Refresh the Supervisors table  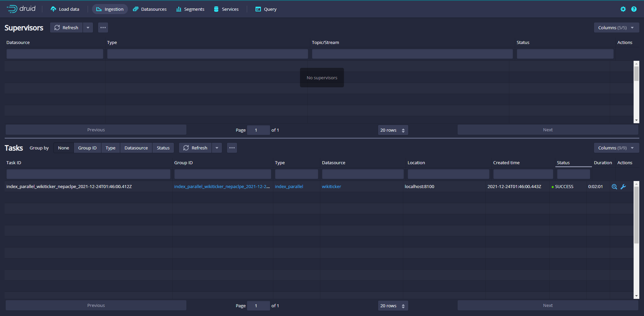click(66, 28)
